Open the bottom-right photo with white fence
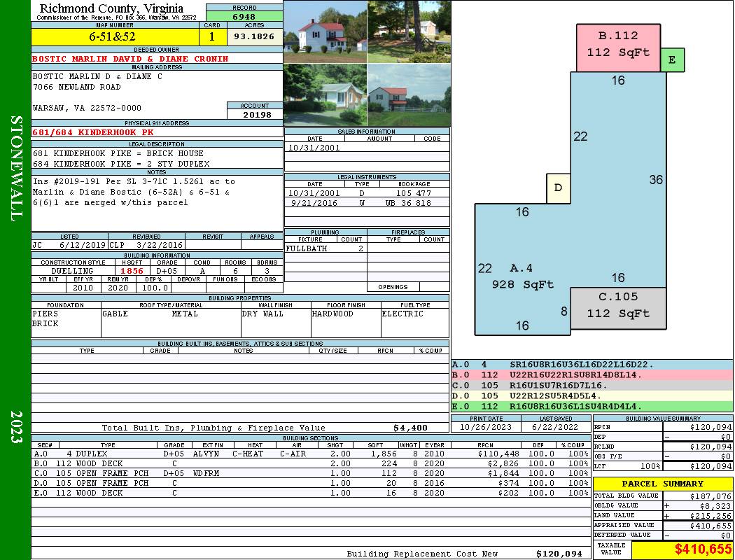735x560 pixels. pyautogui.click(x=409, y=94)
